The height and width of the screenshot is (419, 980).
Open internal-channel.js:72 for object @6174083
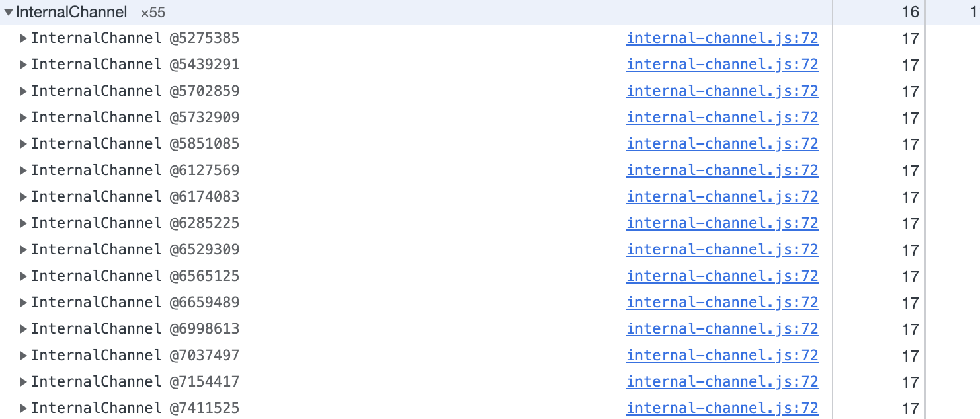(721, 197)
